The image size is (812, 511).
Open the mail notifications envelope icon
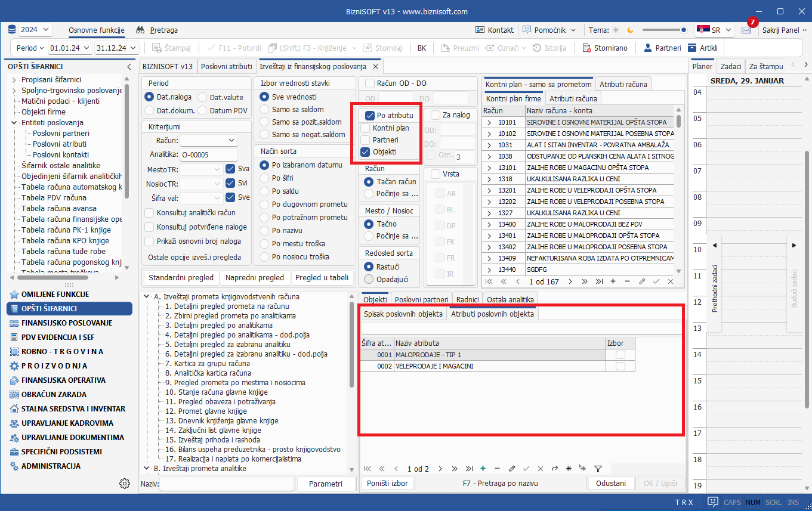click(746, 30)
